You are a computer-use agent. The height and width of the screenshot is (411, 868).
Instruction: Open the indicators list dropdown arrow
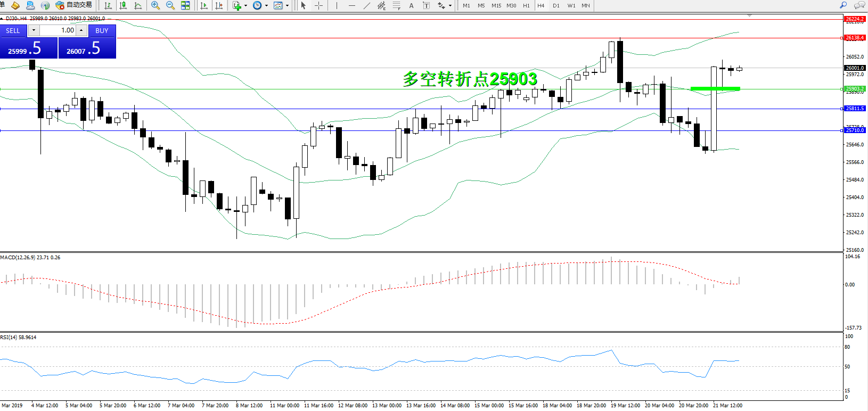click(245, 6)
